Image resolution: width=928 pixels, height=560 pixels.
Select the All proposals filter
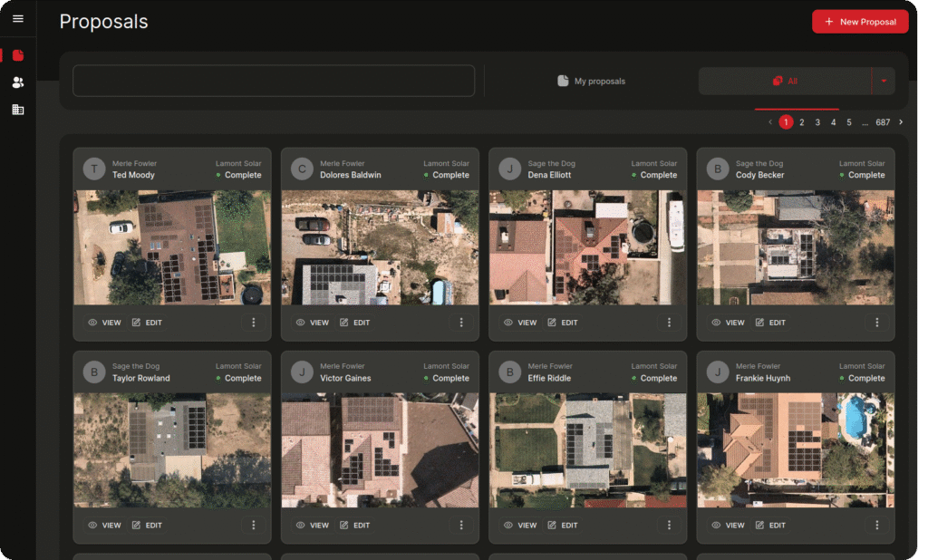(785, 81)
